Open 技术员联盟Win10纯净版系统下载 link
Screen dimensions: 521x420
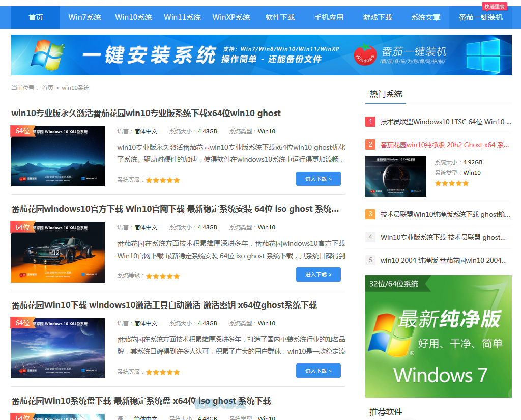tap(445, 214)
